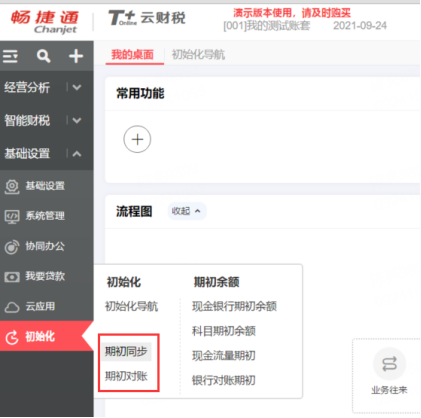This screenshot has height=418, width=421.
Task: Open 系统管理 monitor icon item
Action: tap(12, 216)
